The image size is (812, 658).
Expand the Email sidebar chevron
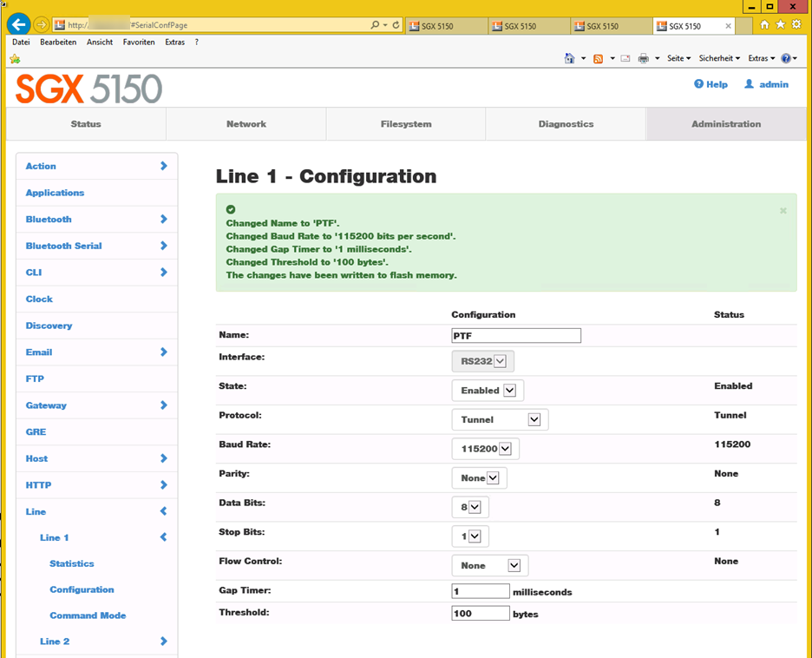164,352
